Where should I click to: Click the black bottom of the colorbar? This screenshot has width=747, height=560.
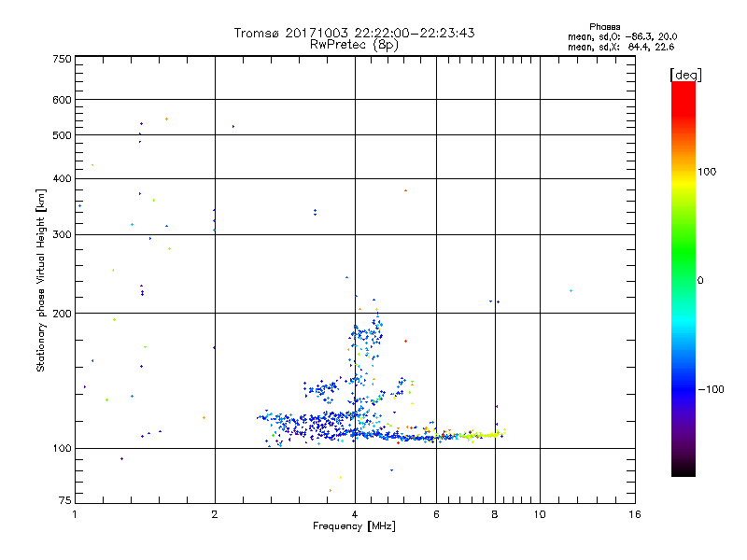(x=684, y=469)
